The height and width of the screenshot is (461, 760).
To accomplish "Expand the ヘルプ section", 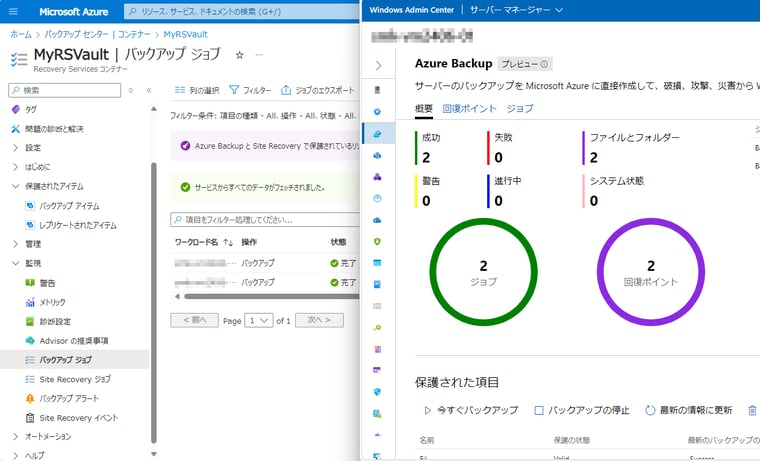I will (15, 455).
